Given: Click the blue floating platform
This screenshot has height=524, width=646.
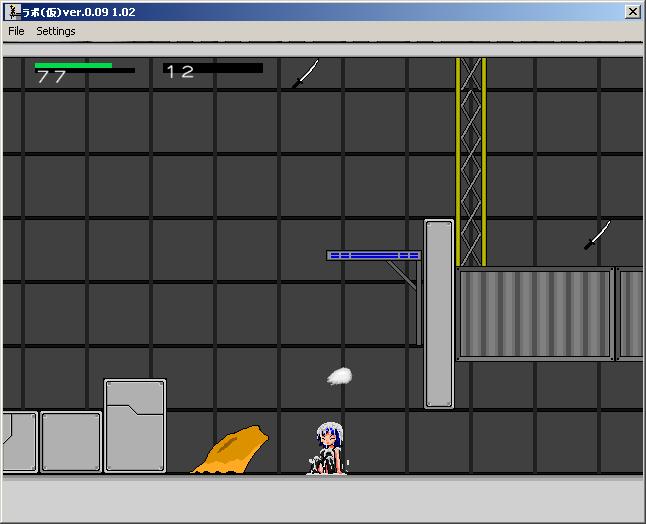Looking at the screenshot, I should click(x=373, y=256).
